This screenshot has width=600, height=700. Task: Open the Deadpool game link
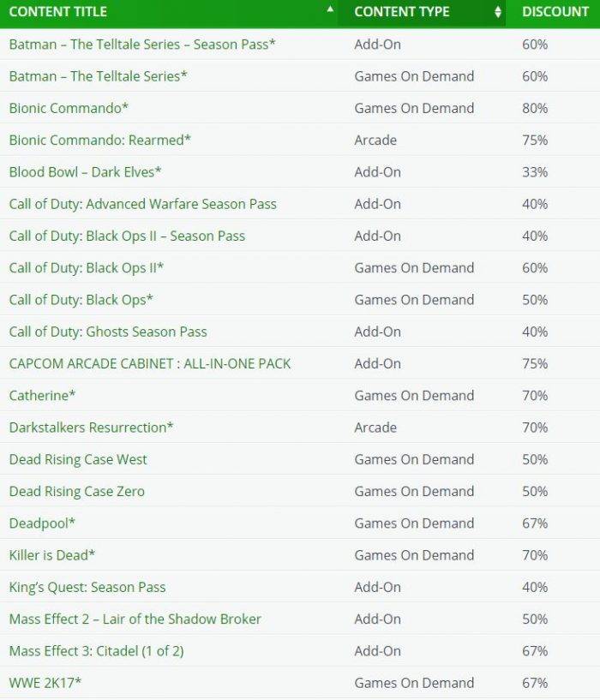pos(43,524)
